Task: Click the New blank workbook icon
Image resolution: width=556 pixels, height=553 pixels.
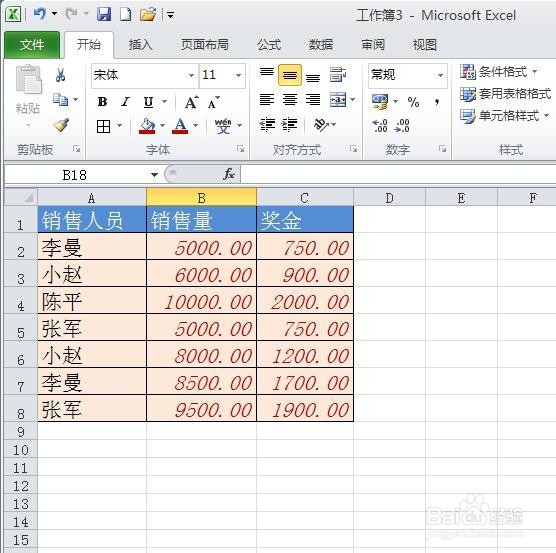Action: pos(126,15)
